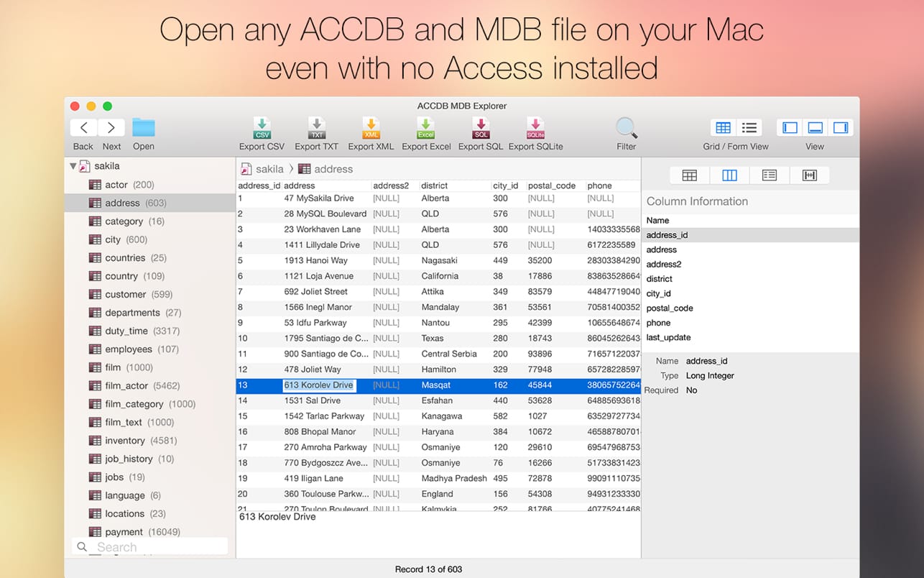
Task: Switch to Grid view
Action: click(721, 127)
